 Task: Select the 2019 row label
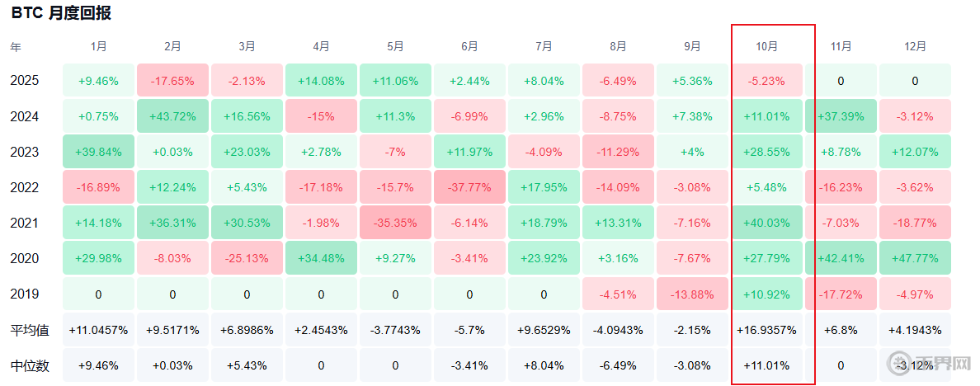[x=25, y=294]
